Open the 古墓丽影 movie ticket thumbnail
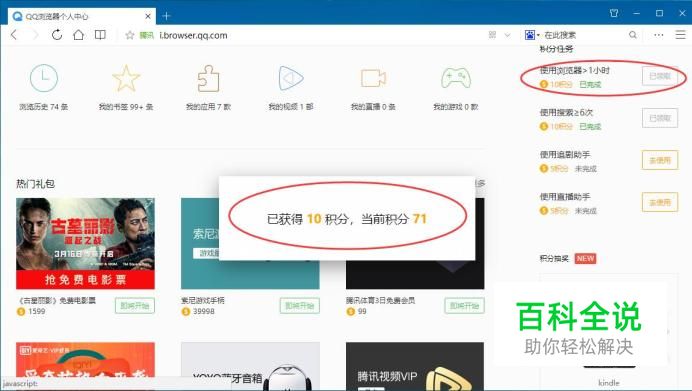Screen dimensions: 692x391 point(85,244)
